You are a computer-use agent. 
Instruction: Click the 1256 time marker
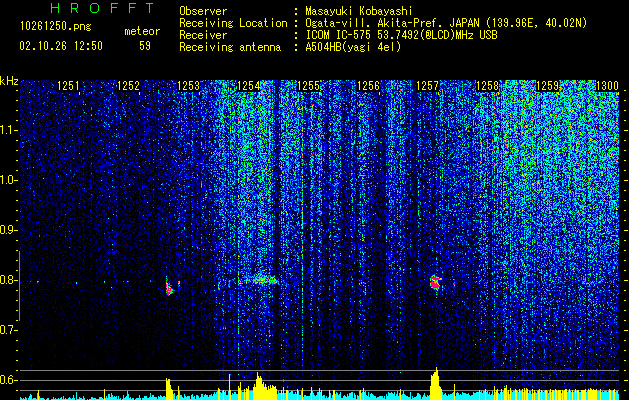pos(368,85)
